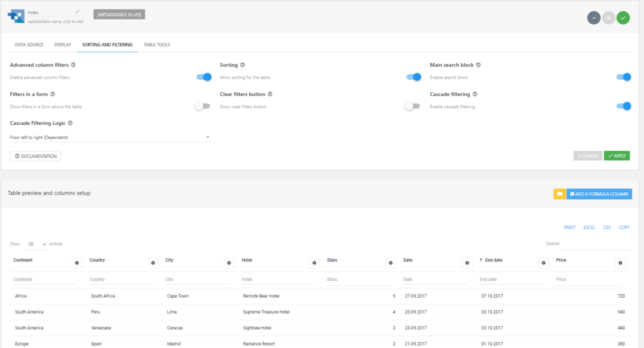Collapse settings with the up-arrow circle button
The image size is (644, 348).
(594, 18)
